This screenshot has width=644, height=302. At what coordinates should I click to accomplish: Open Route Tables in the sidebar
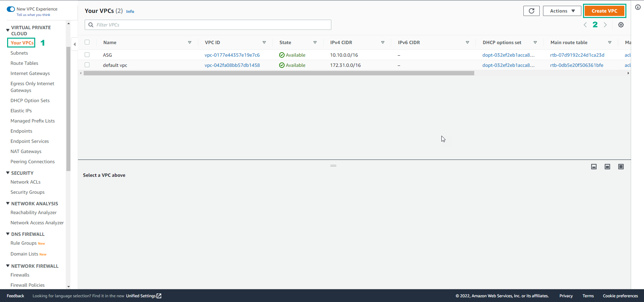click(x=24, y=63)
